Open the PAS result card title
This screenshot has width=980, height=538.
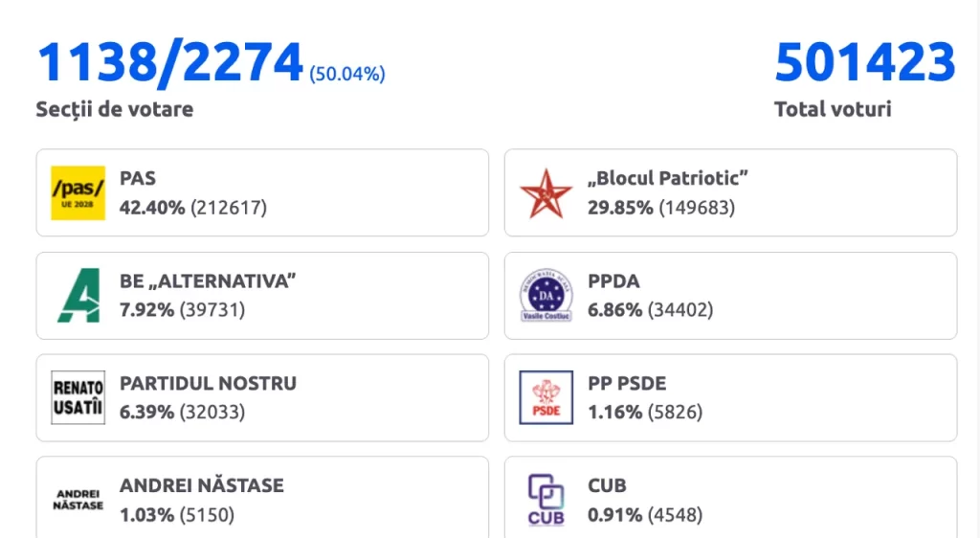click(138, 178)
